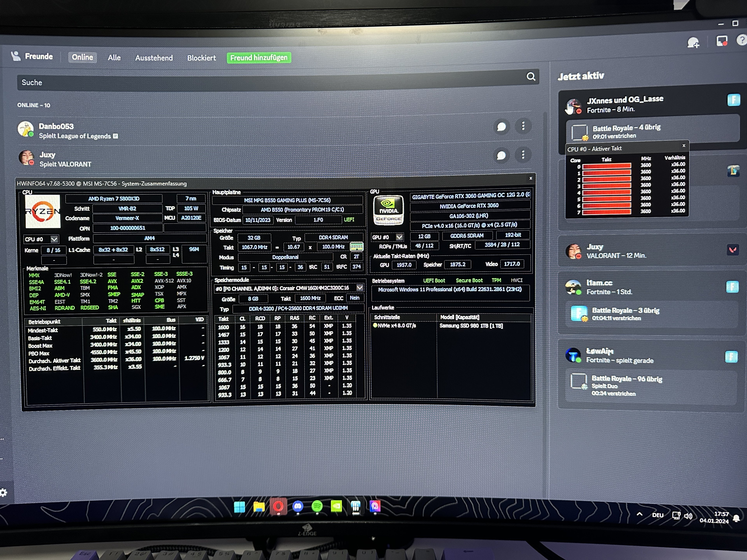Open the Blockiert tab

pyautogui.click(x=202, y=58)
